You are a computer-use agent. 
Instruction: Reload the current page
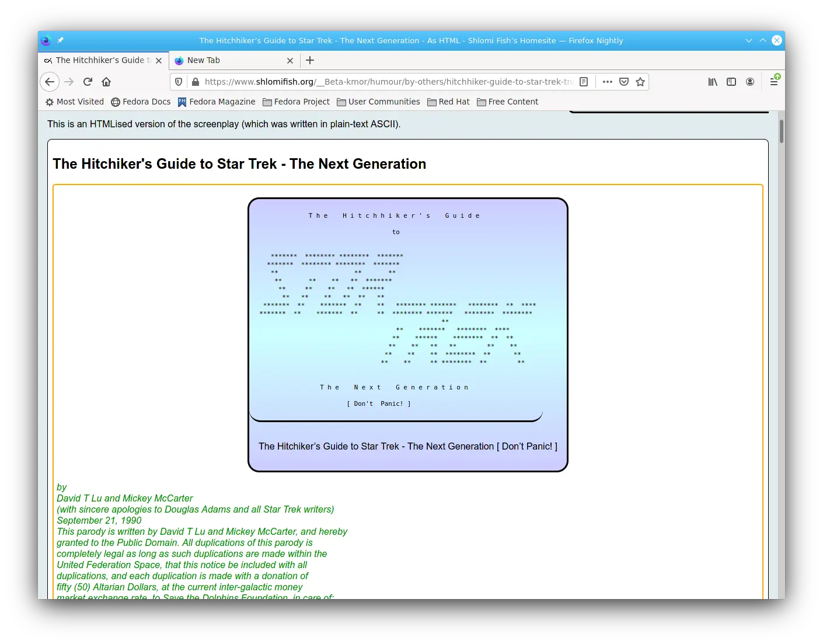[x=88, y=82]
